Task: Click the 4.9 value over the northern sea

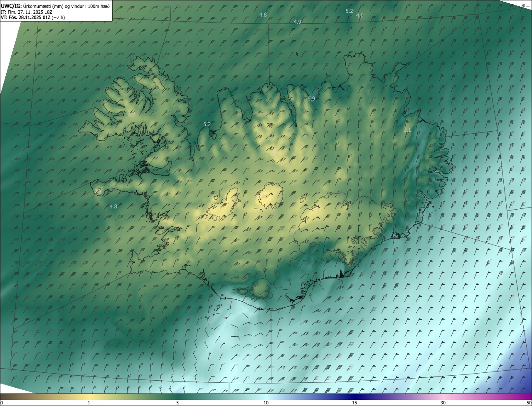Action: [x=297, y=22]
